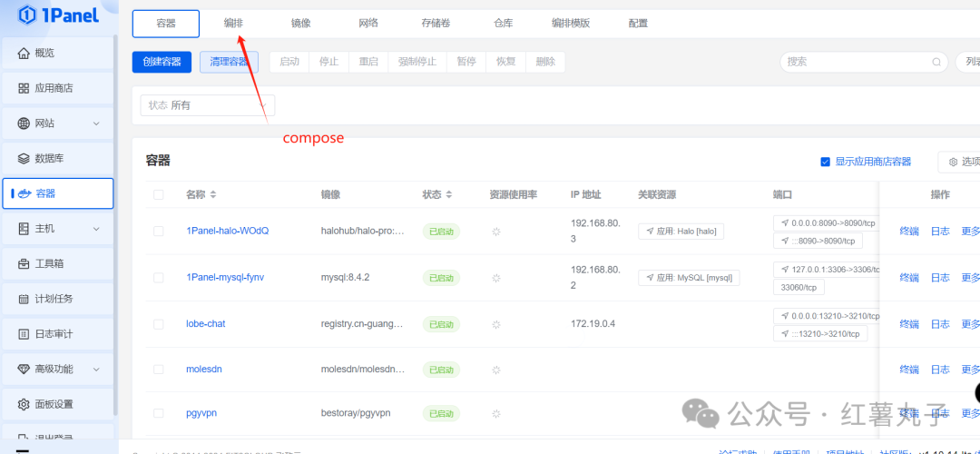Screen dimensions: 980x454
Task: Open 终端 for 1Panel-halo-WOdQ
Action: [908, 232]
